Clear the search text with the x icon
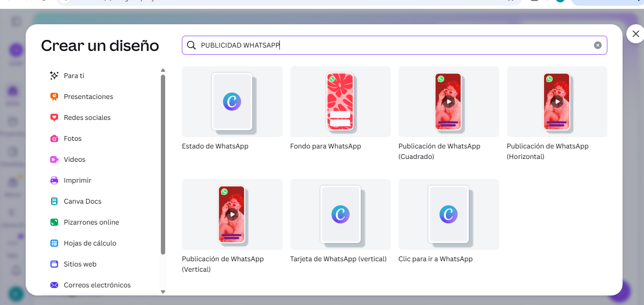Viewport: 644px width, 305px height. [598, 45]
